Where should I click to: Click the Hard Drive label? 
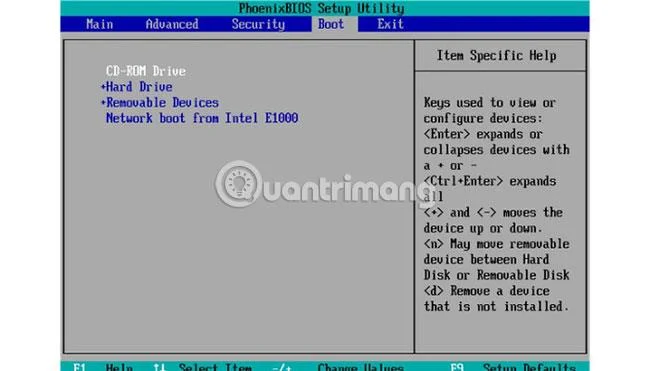point(139,87)
